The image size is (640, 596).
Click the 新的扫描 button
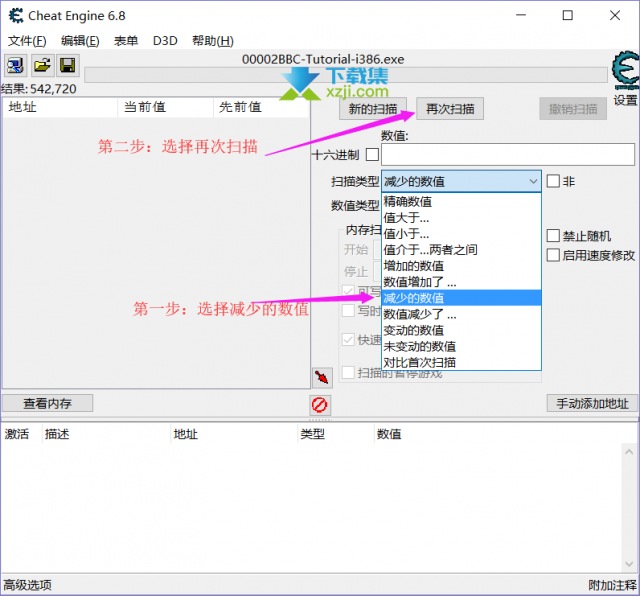[373, 109]
